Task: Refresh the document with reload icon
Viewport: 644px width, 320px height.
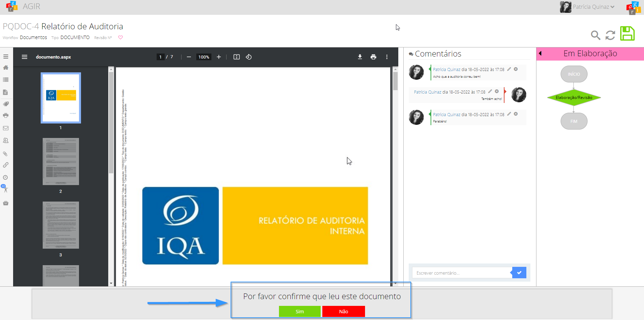Action: 610,35
